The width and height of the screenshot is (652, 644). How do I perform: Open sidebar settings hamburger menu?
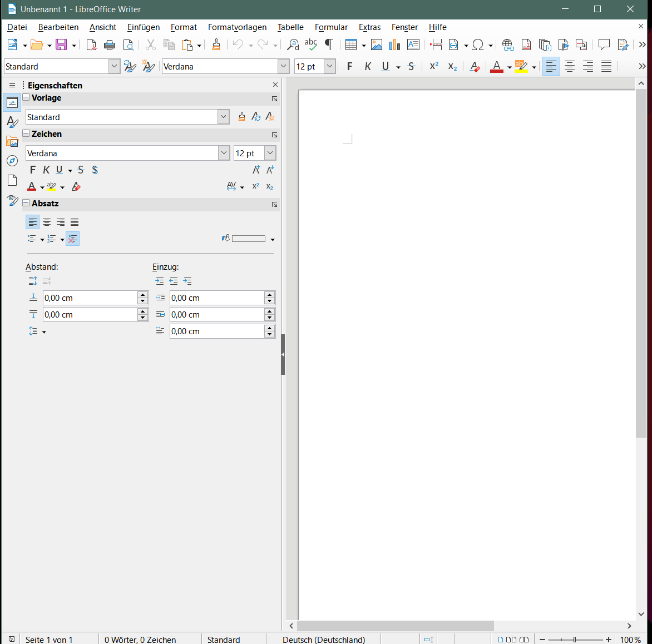point(12,85)
